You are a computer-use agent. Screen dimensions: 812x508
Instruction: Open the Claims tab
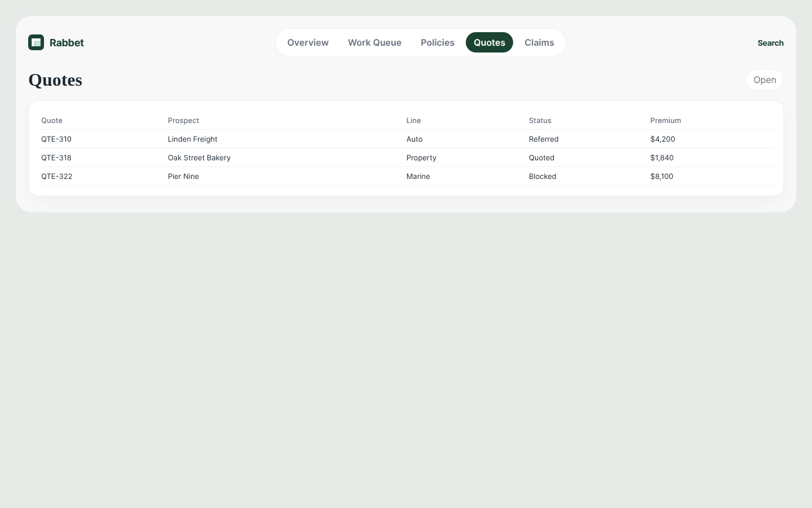[x=539, y=42]
